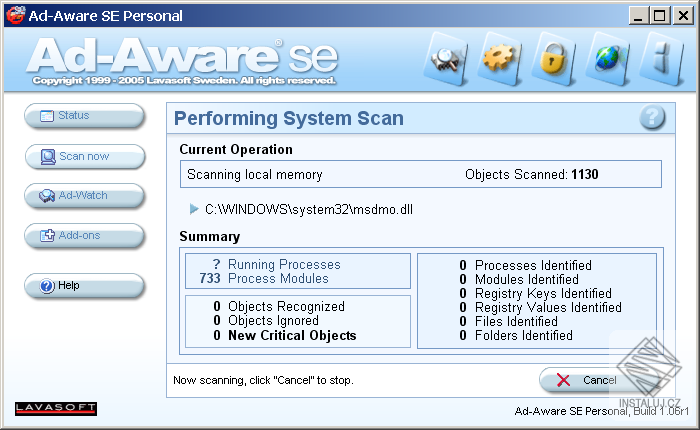Click the Lavasoft logo
Viewport: 700px width, 430px height.
coord(56,408)
